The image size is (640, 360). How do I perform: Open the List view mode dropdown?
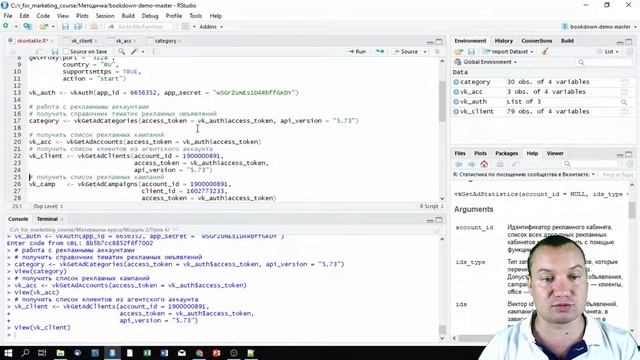click(608, 52)
